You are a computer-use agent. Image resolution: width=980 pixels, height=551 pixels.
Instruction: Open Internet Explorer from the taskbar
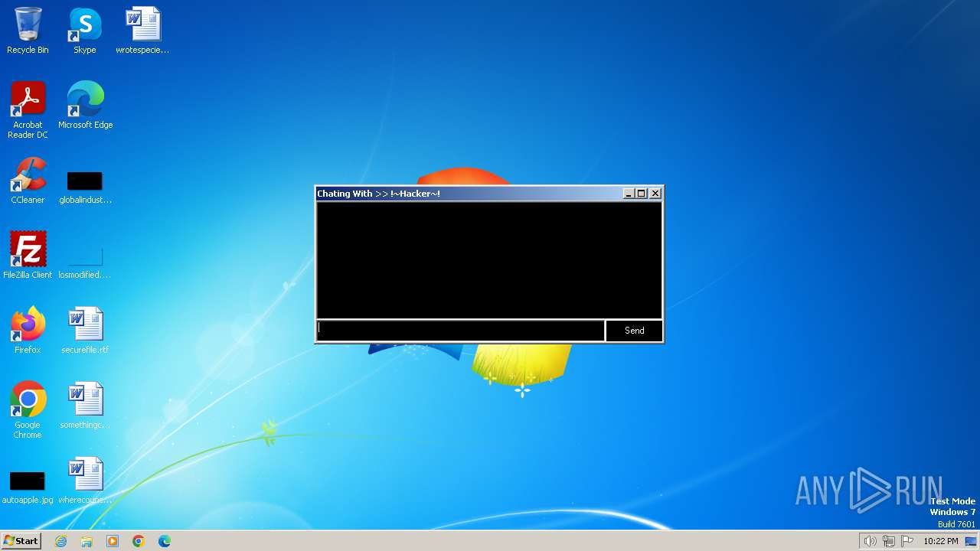pyautogui.click(x=61, y=541)
